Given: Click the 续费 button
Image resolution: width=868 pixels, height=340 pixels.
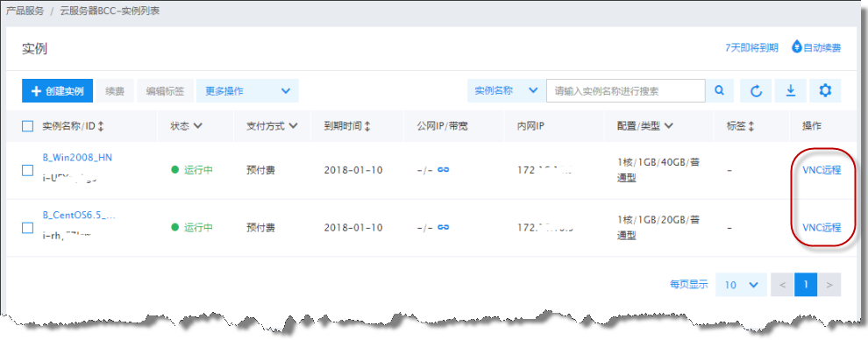Looking at the screenshot, I should tap(115, 91).
